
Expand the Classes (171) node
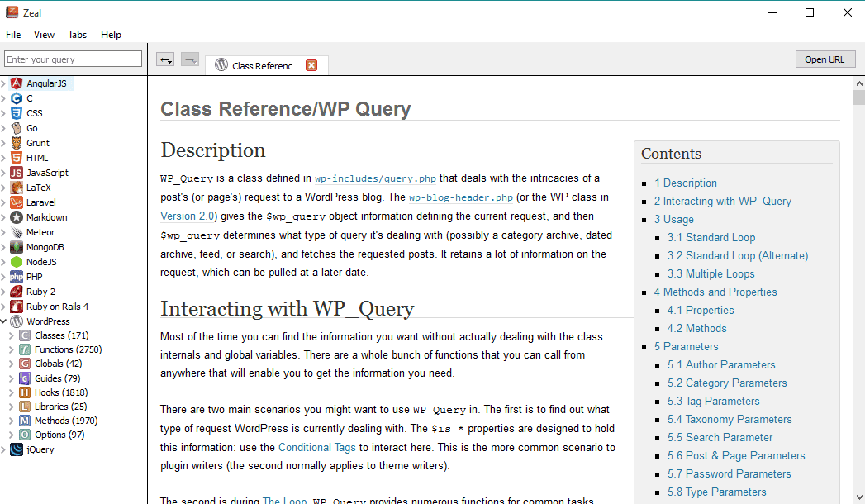(12, 335)
